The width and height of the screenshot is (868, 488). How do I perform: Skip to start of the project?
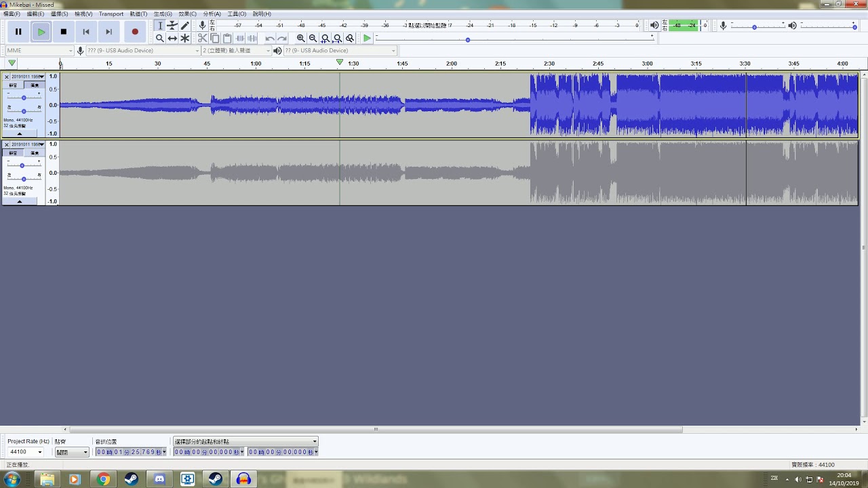[86, 31]
